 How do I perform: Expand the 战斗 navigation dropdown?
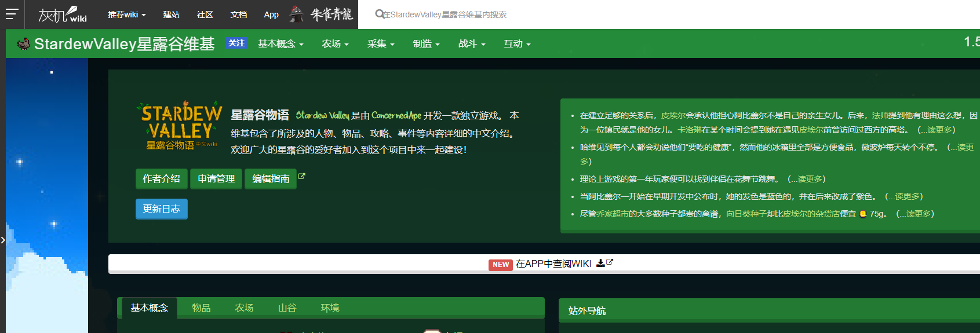click(472, 43)
